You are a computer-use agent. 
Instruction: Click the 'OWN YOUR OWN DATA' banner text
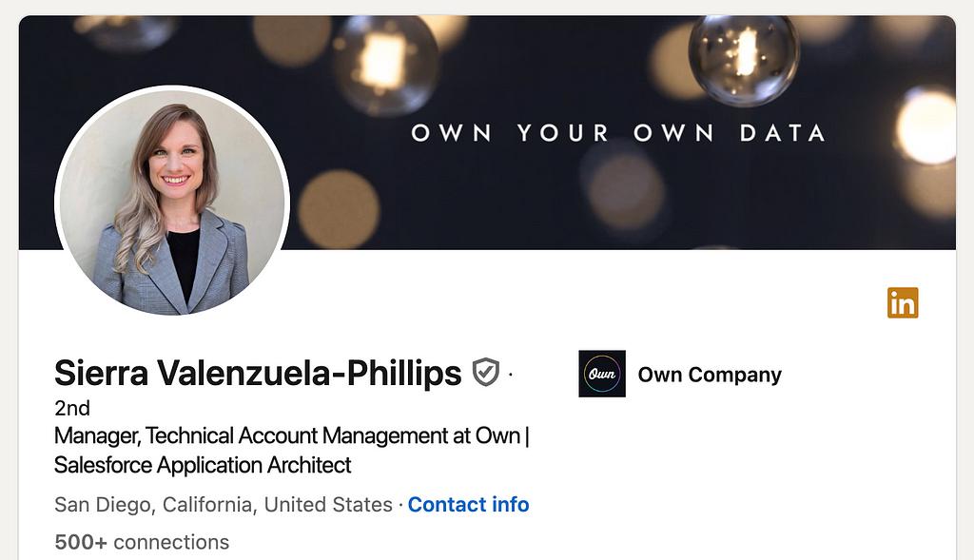pos(617,133)
